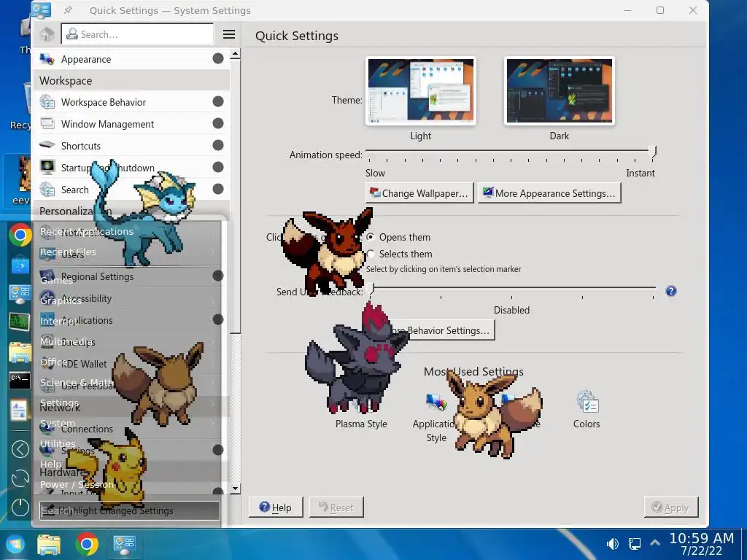Expand the Utilities category in launcher menu
The height and width of the screenshot is (560, 747).
tap(128, 444)
